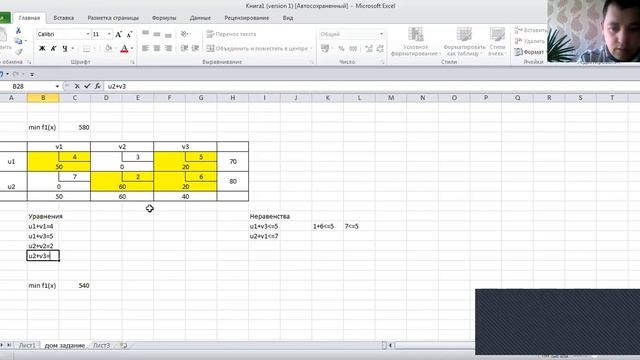This screenshot has width=640, height=360.
Task: Select the Format Painter brush icon
Action: [x=18, y=51]
